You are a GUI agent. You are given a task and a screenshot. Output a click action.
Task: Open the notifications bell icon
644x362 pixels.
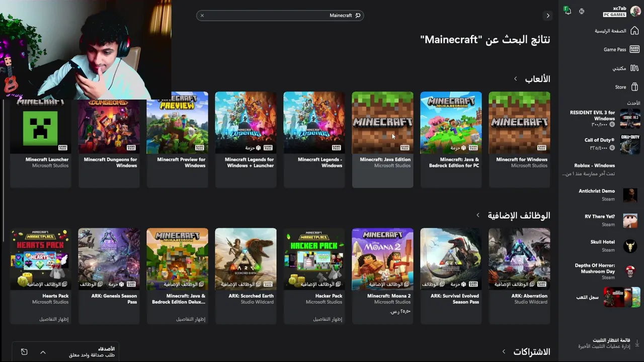568,11
